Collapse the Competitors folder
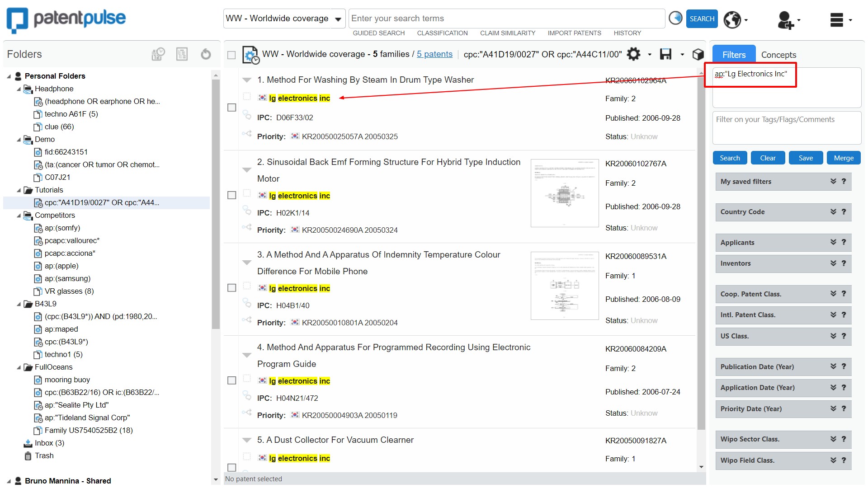The image size is (868, 488). click(19, 216)
